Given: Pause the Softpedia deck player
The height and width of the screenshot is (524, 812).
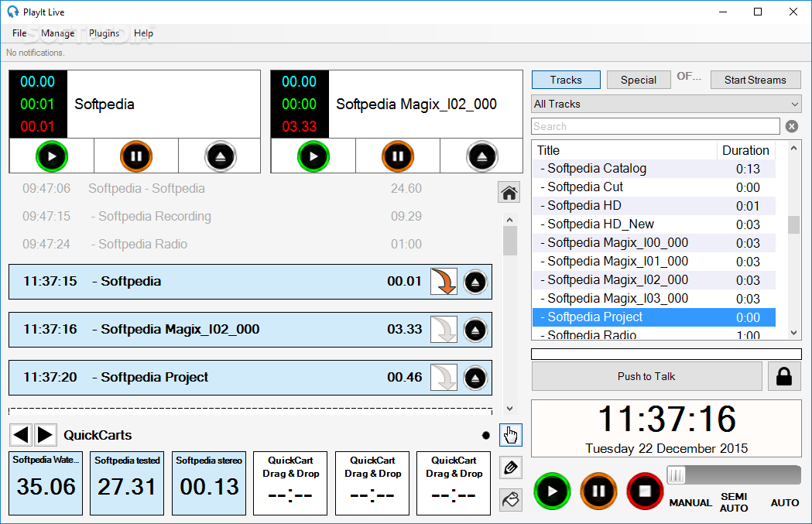Looking at the screenshot, I should click(x=136, y=156).
